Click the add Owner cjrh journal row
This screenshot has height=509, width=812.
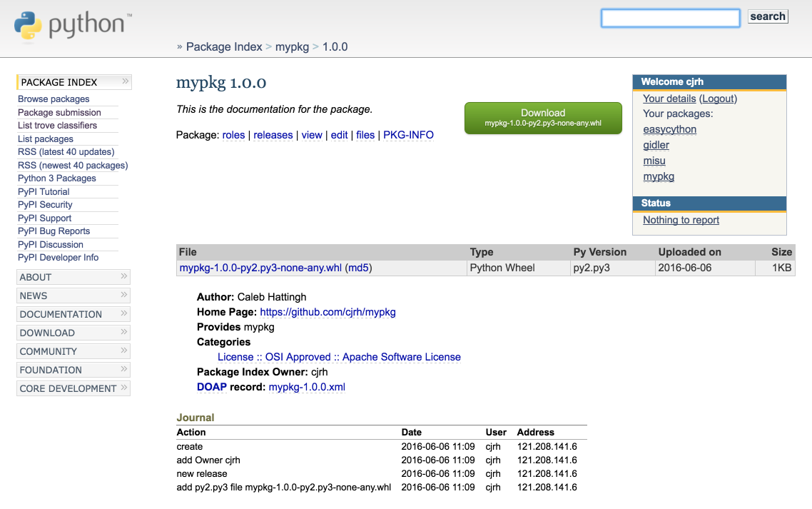pos(382,460)
